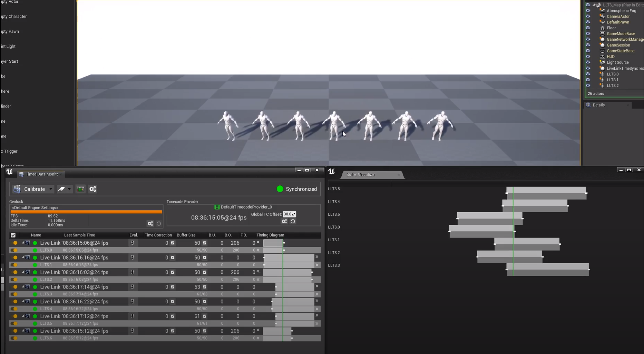This screenshot has width=644, height=354.
Task: Select GameSession in the outliner
Action: click(618, 45)
